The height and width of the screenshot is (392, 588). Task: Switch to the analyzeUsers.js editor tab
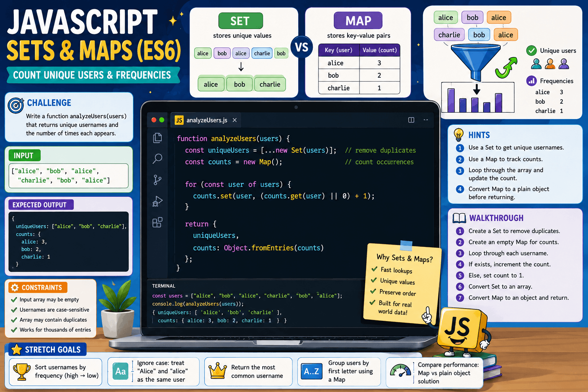207,120
